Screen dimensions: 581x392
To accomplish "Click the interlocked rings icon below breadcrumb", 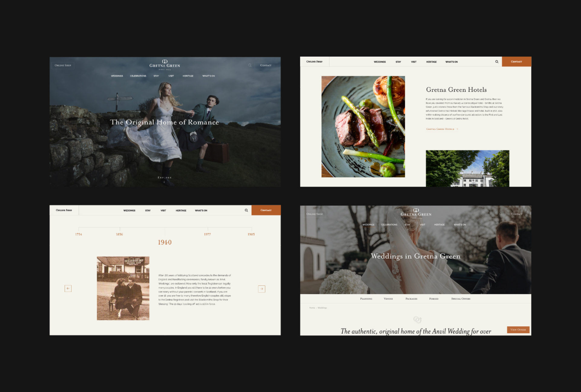I will [x=417, y=319].
